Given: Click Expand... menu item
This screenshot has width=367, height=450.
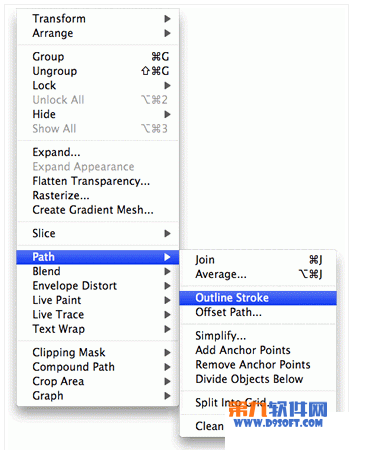Looking at the screenshot, I should [x=98, y=152].
